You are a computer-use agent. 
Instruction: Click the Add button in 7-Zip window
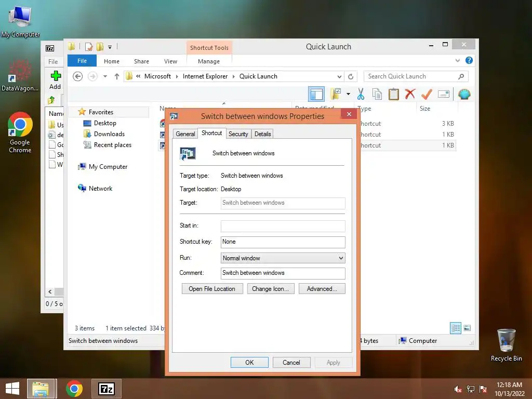pyautogui.click(x=55, y=81)
